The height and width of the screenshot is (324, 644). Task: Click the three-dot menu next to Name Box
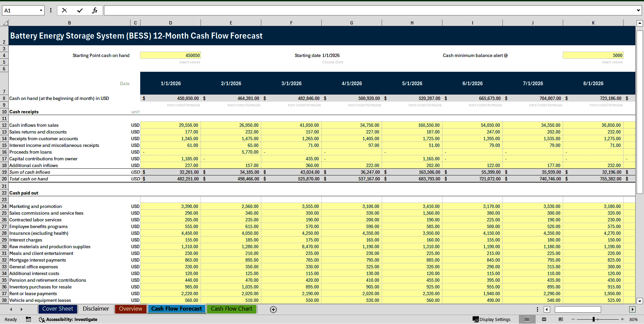point(51,10)
